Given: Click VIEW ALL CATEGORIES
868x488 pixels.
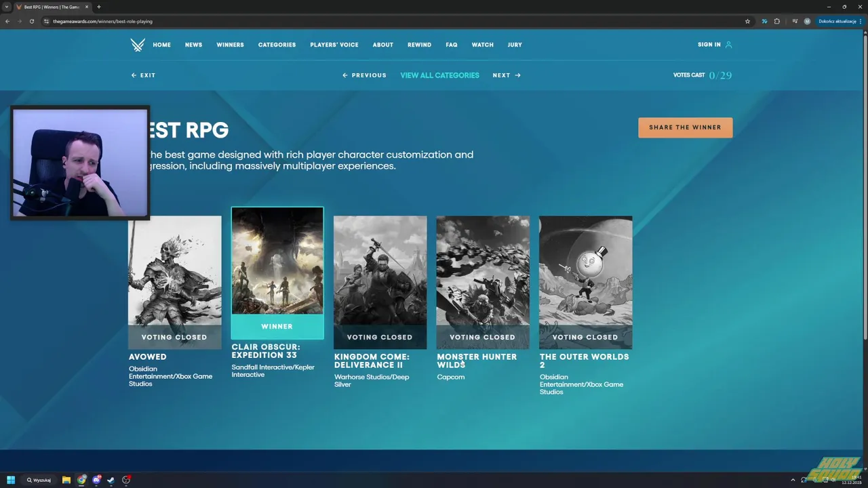Looking at the screenshot, I should pos(439,75).
